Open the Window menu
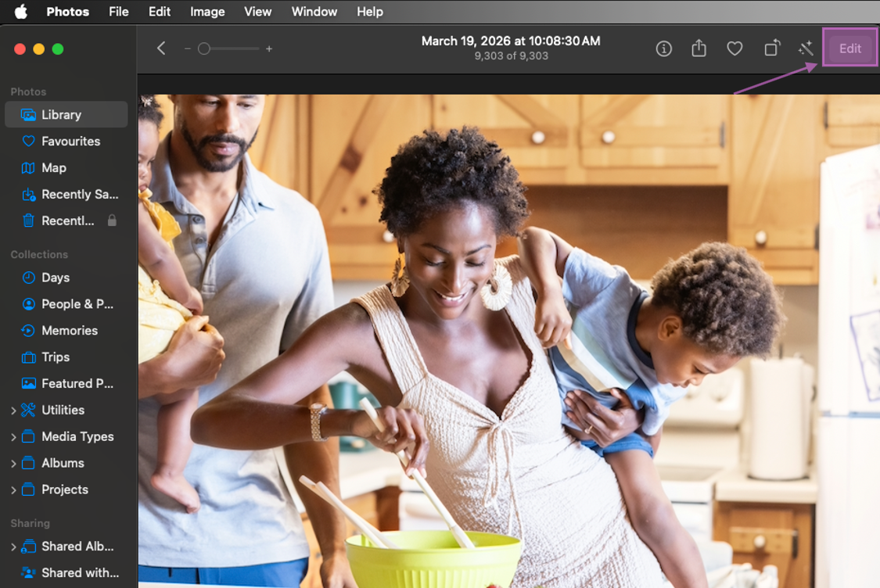The height and width of the screenshot is (588, 880). (314, 12)
